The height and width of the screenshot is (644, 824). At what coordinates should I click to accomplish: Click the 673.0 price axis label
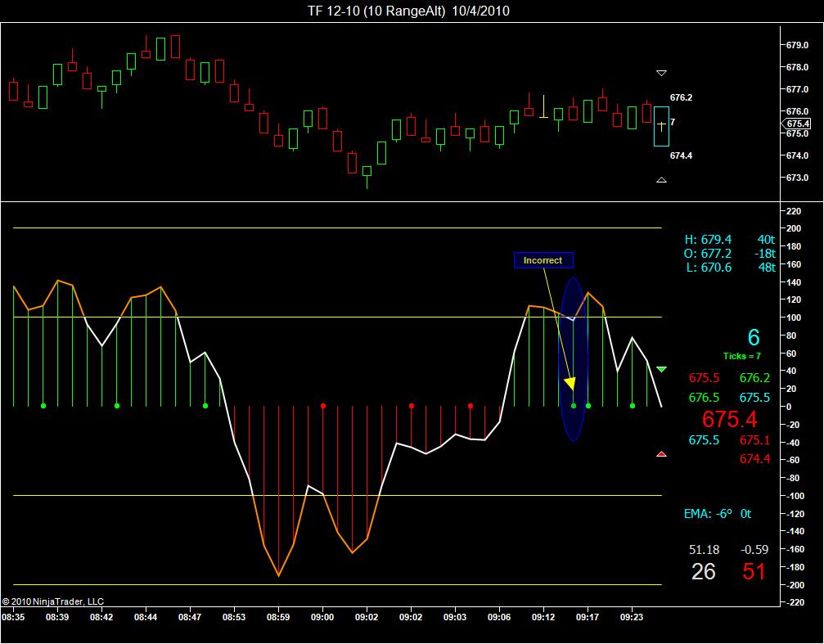[x=797, y=178]
